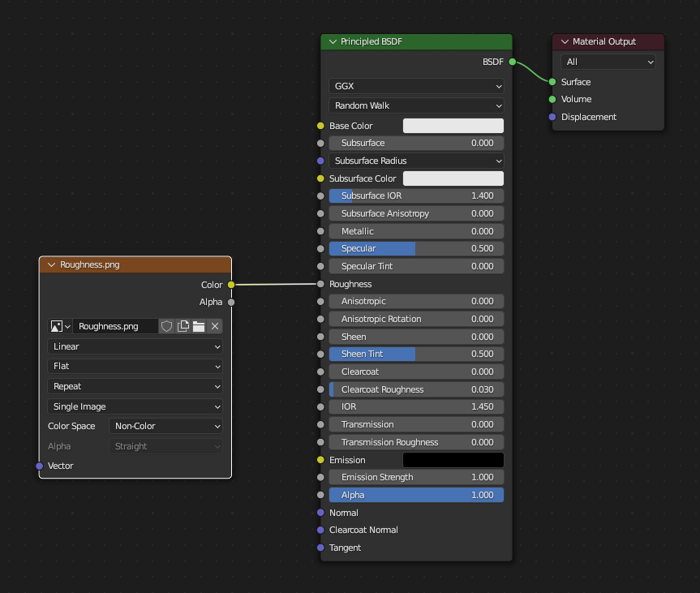This screenshot has height=593, width=700.
Task: Click the Specular input socket
Action: click(320, 248)
